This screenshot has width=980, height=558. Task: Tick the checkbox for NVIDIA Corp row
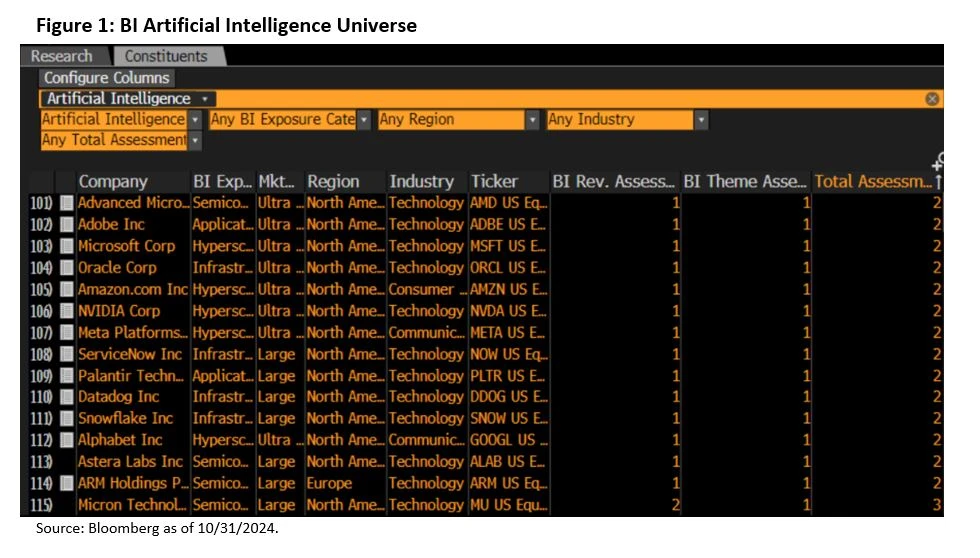(67, 311)
